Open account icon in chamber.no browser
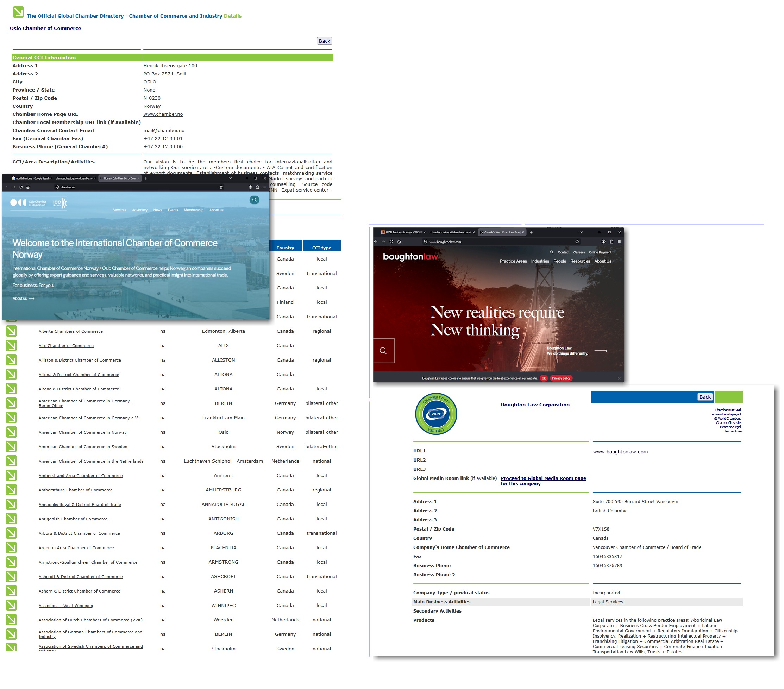This screenshot has width=784, height=689. [250, 187]
